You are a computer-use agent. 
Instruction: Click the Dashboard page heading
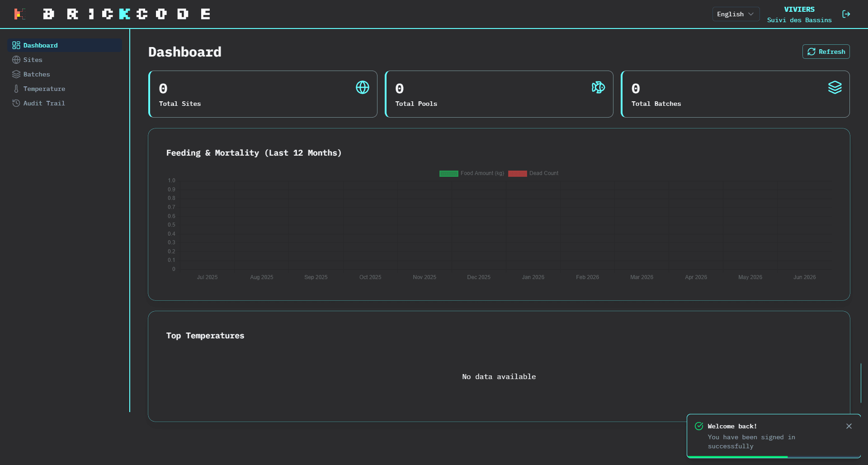[x=185, y=52]
